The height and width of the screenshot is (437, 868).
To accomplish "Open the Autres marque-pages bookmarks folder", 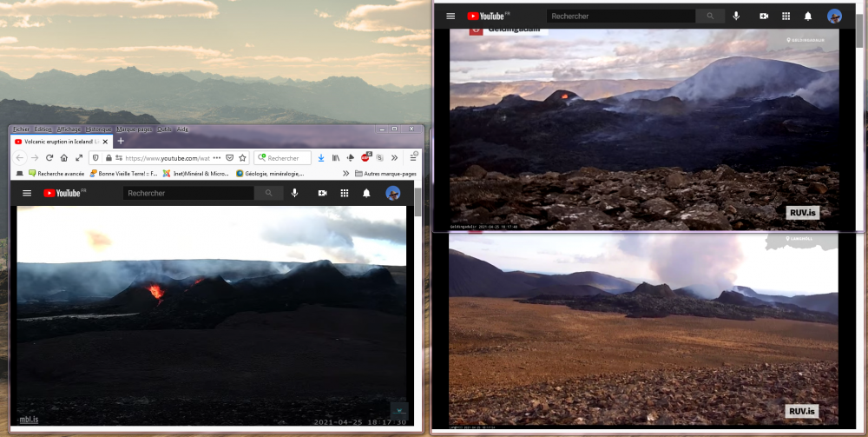I will (385, 174).
